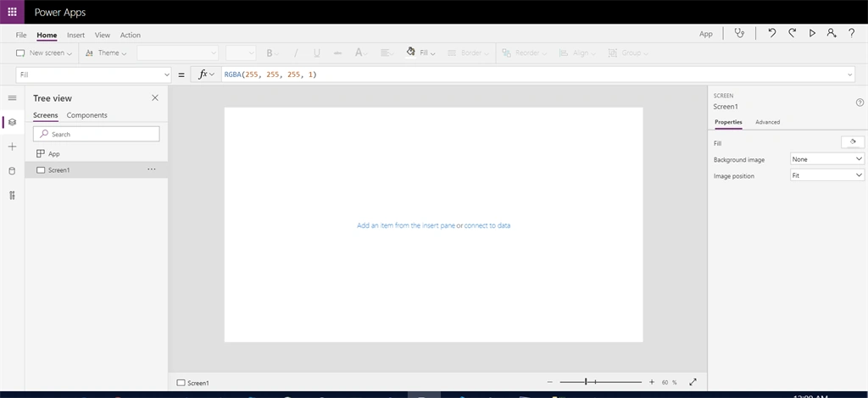Click Screen1 breadcrumb in bottom bar
Image resolution: width=868 pixels, height=398 pixels.
point(192,383)
